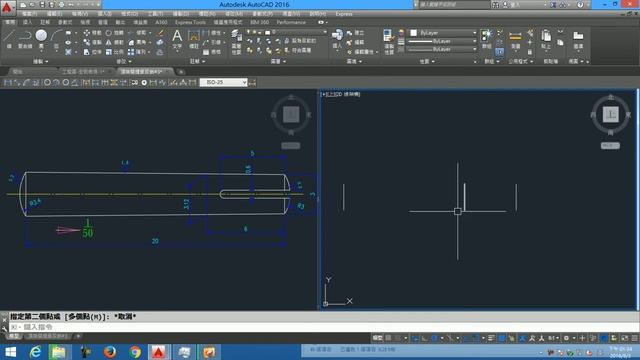Screen dimensions: 640x360
Task: Select the Circle tool in ribbon
Action: (41, 39)
